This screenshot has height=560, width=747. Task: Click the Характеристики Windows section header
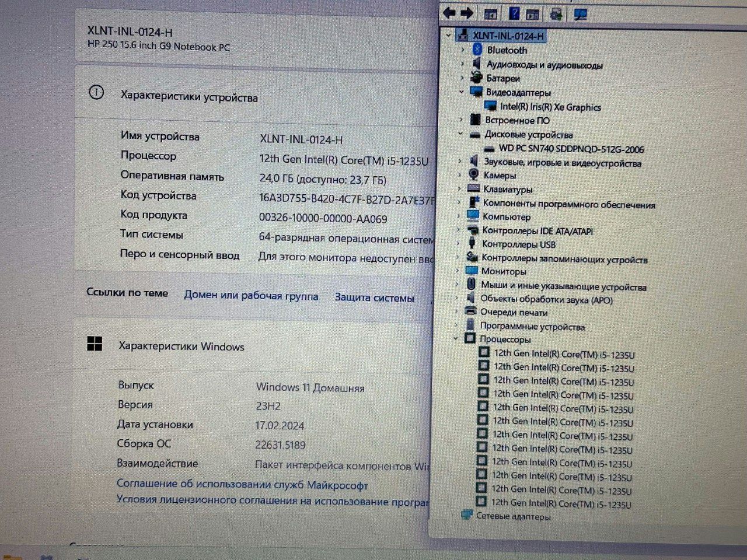pyautogui.click(x=181, y=346)
